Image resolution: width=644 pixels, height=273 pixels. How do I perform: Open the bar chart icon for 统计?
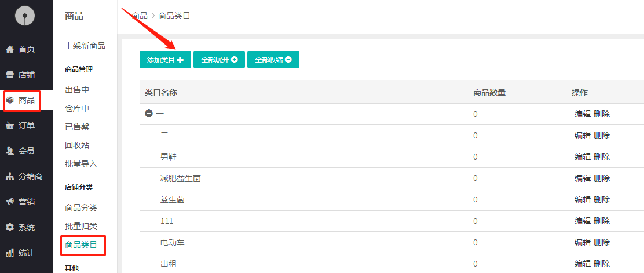click(10, 253)
